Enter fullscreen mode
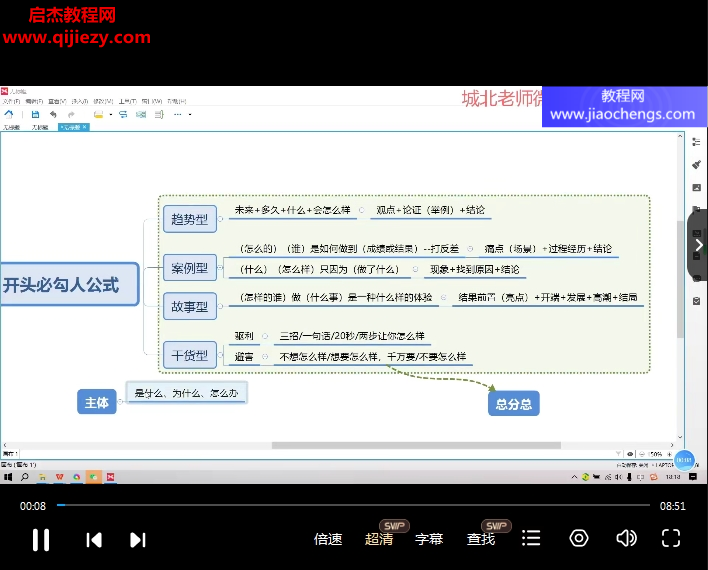This screenshot has height=570, width=708. pyautogui.click(x=671, y=538)
